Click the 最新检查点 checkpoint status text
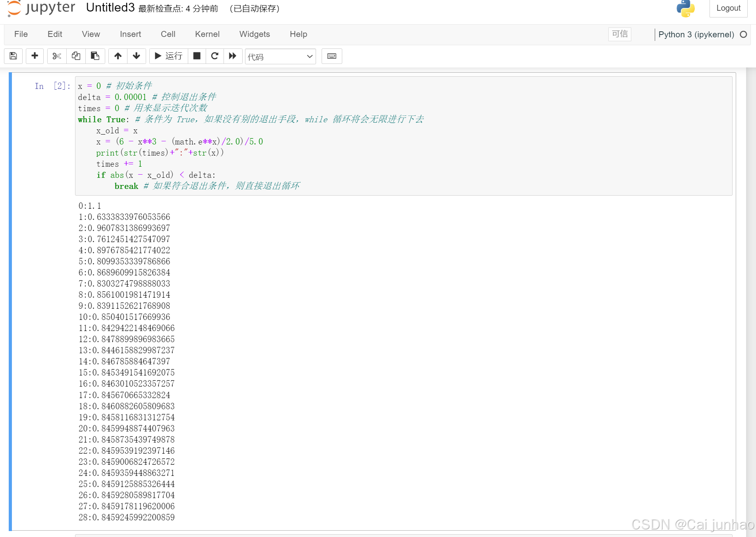This screenshot has width=756, height=537. (x=178, y=9)
